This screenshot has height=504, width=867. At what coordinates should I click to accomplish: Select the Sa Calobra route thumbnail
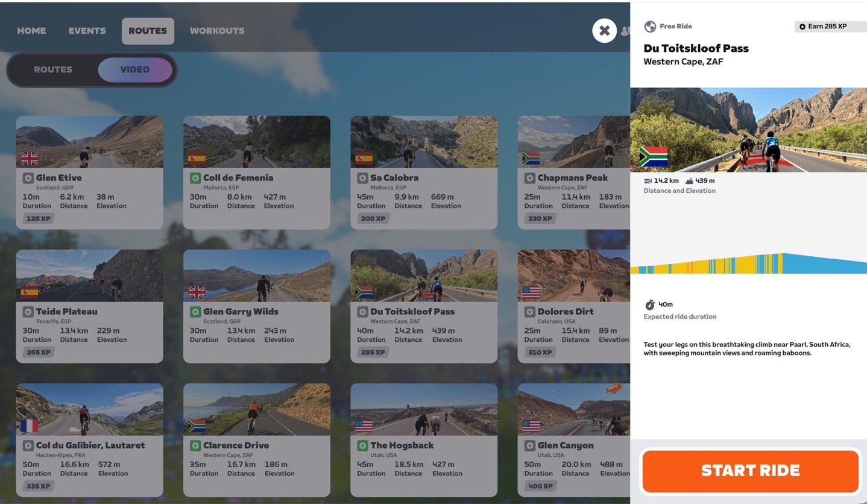click(x=424, y=142)
